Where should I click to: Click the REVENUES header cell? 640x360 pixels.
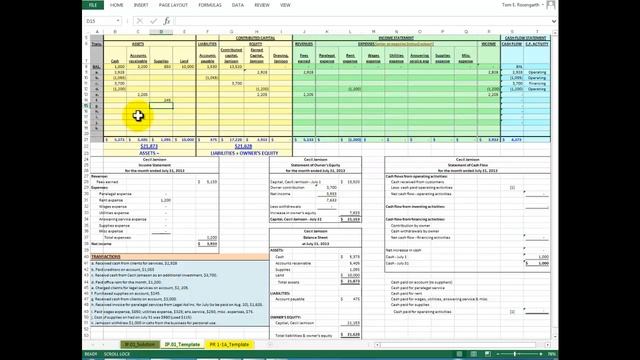[304, 44]
